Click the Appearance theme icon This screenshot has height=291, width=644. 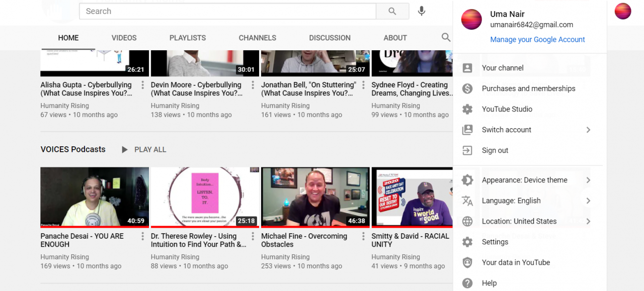pyautogui.click(x=467, y=180)
